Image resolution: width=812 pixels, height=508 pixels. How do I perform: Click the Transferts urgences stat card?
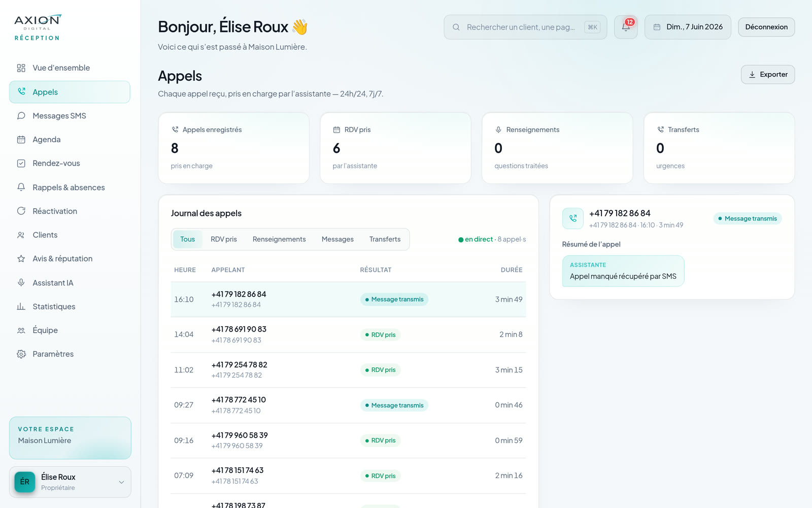(719, 148)
